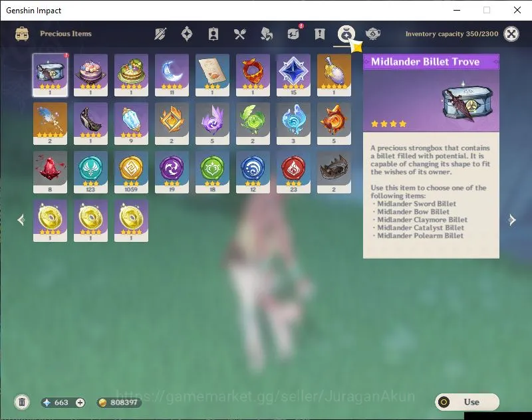The image size is (532, 420).
Task: Select the Food tab with fork icon
Action: tap(240, 34)
